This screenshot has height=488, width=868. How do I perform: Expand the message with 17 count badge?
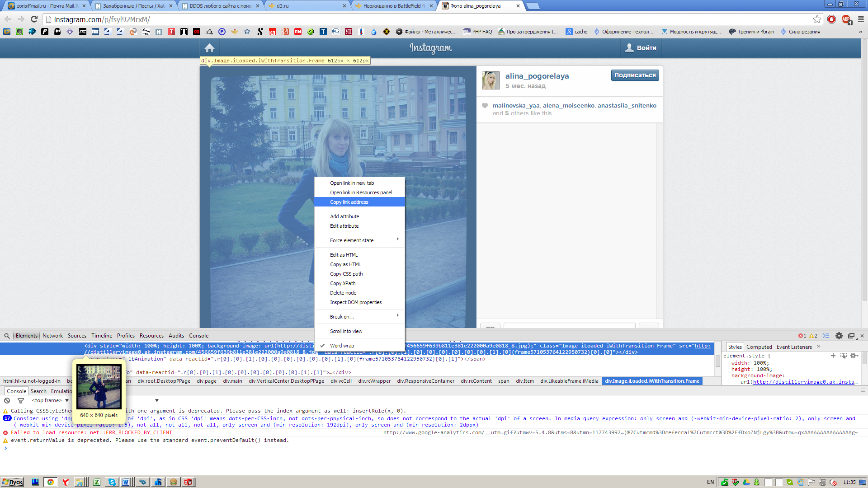[7, 418]
